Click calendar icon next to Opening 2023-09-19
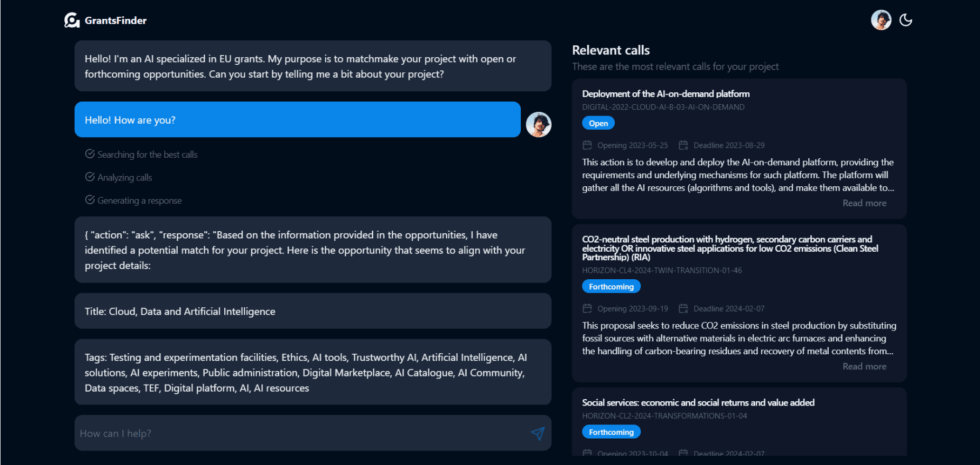This screenshot has width=980, height=465. click(x=587, y=308)
